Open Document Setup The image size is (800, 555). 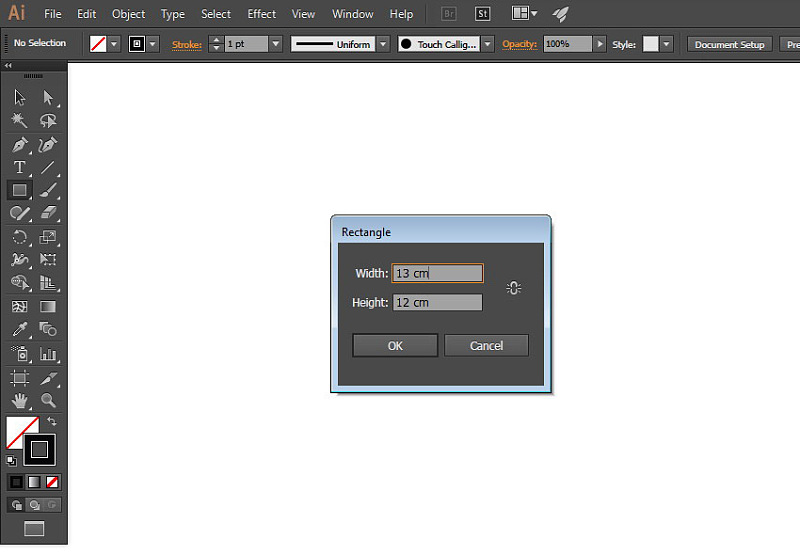(x=729, y=44)
